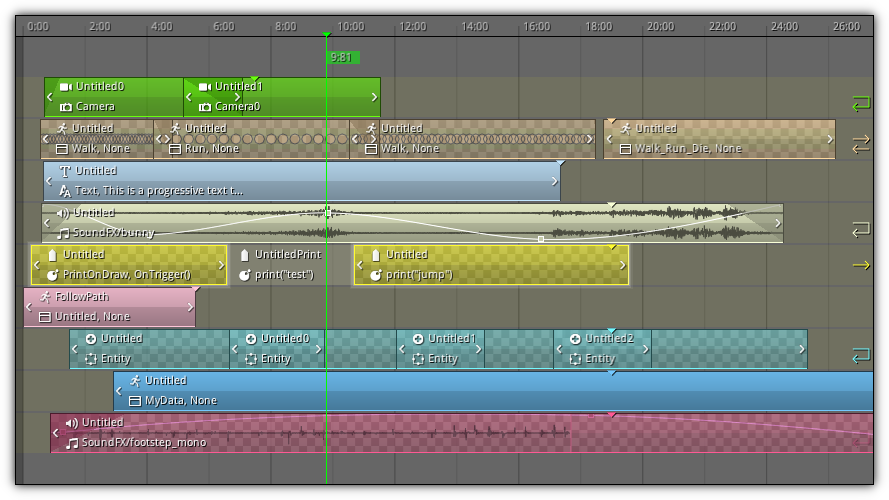
Task: Select the MyData, None label
Action: [181, 401]
